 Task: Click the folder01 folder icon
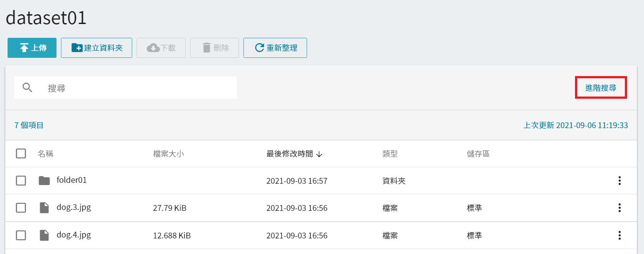click(44, 181)
